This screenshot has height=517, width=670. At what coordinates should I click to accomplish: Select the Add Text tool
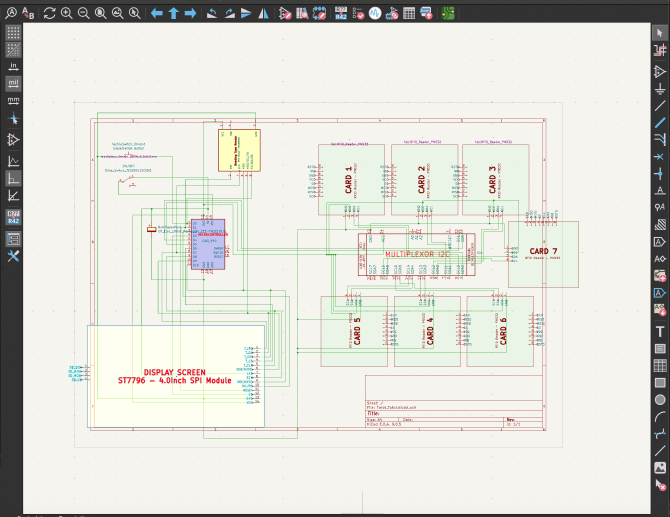(660, 331)
